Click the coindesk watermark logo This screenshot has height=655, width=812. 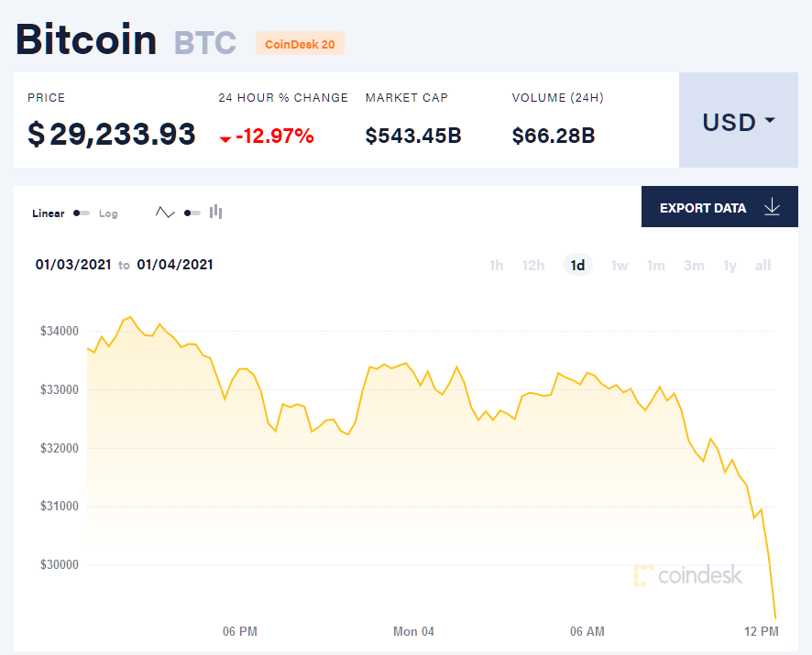(688, 575)
